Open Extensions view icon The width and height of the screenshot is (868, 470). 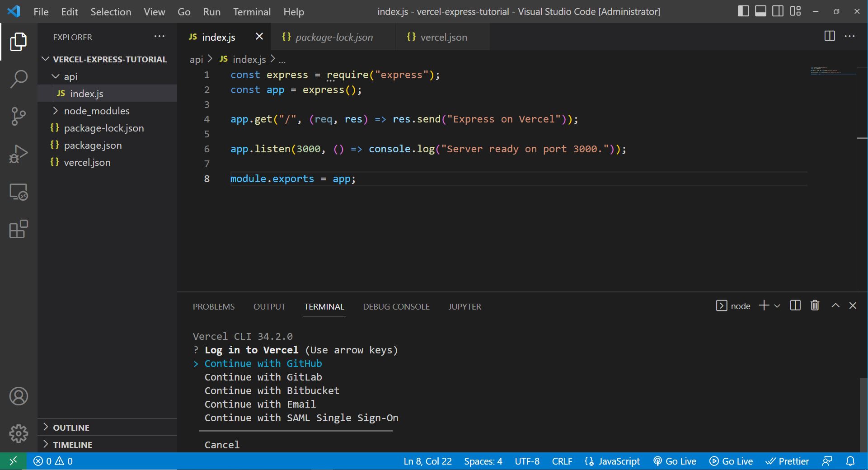(x=19, y=229)
